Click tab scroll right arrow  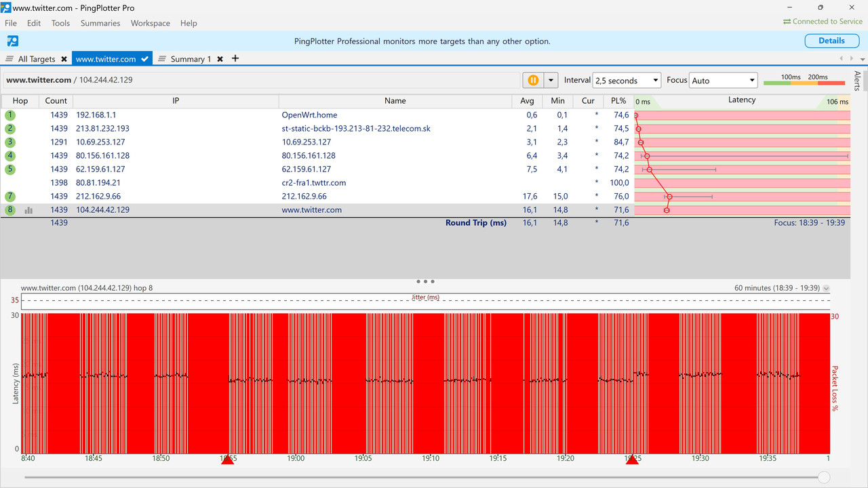tap(850, 59)
